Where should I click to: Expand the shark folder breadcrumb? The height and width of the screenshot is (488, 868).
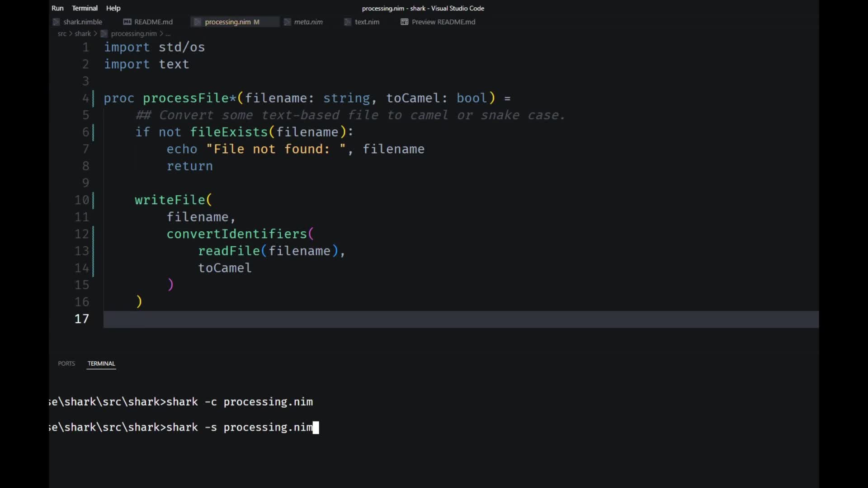pyautogui.click(x=83, y=33)
